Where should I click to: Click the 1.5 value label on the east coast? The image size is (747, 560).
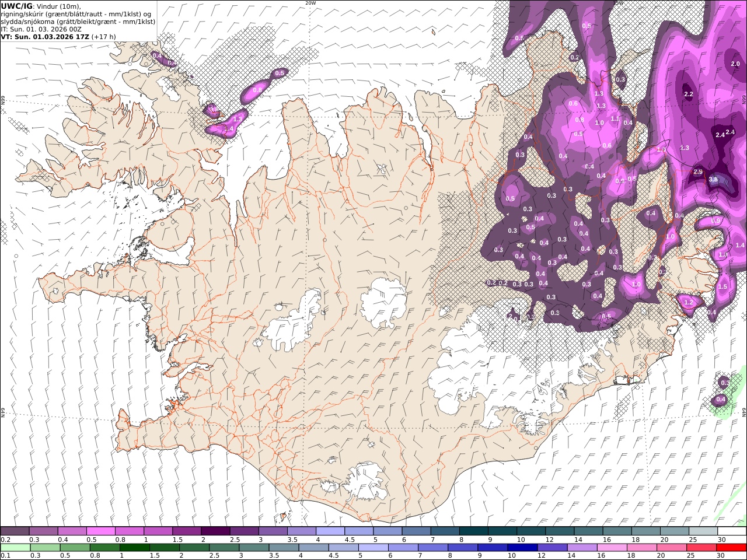(x=722, y=286)
